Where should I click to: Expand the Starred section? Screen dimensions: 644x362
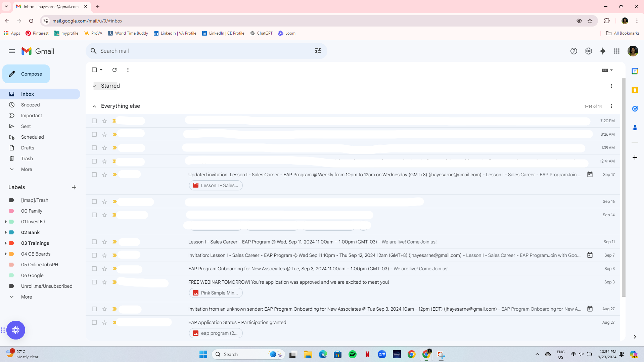coord(94,86)
